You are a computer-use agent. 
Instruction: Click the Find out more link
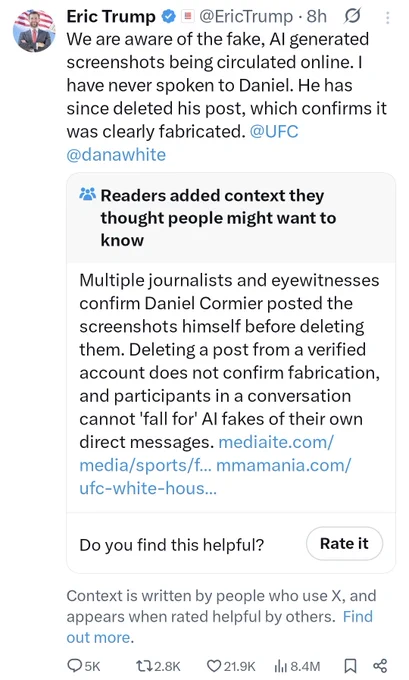[x=219, y=627]
